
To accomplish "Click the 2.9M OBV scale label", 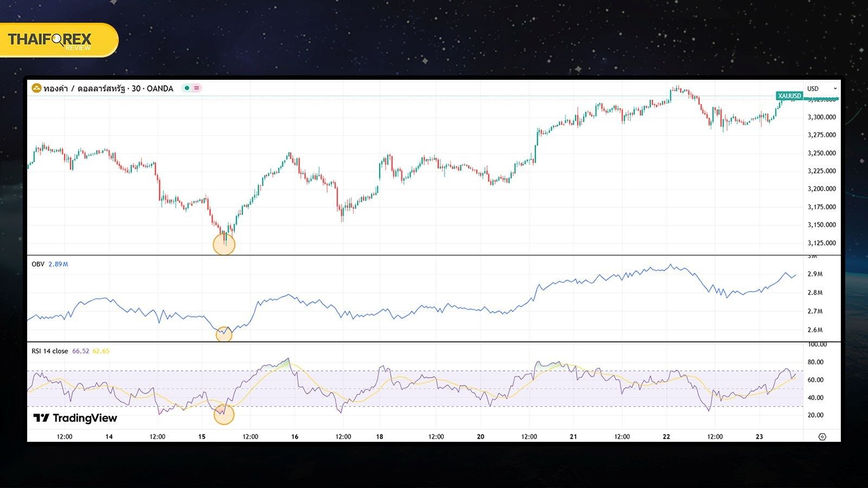I will coord(815,274).
